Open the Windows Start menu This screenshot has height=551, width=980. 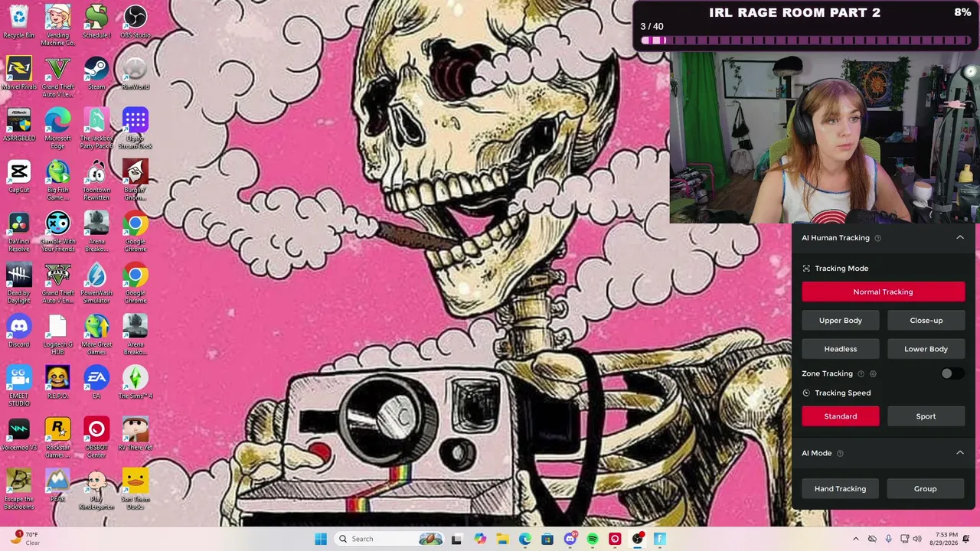click(x=321, y=539)
